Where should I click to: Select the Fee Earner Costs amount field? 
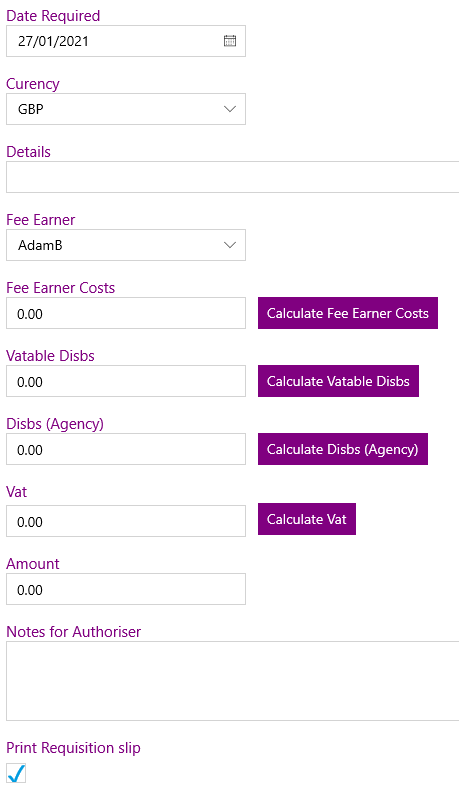tap(126, 313)
